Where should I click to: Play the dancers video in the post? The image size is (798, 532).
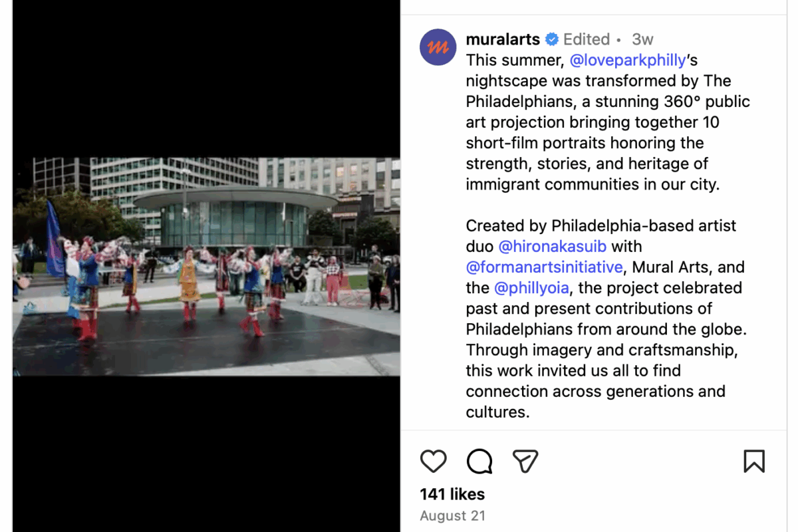[x=206, y=267]
